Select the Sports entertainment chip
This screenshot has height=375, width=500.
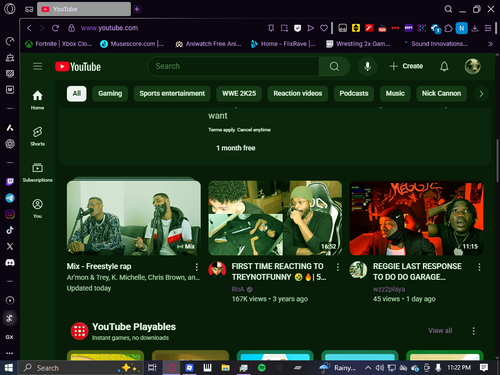(x=172, y=93)
